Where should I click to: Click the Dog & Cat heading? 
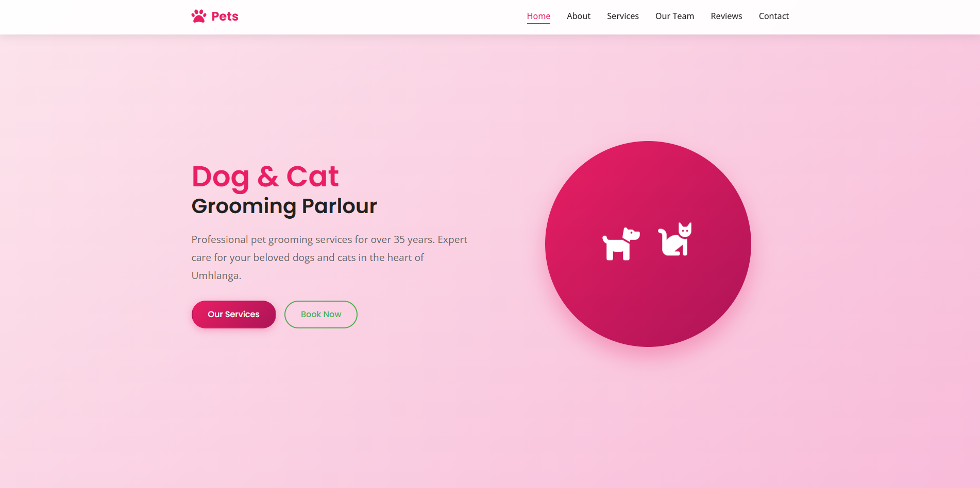click(x=265, y=177)
